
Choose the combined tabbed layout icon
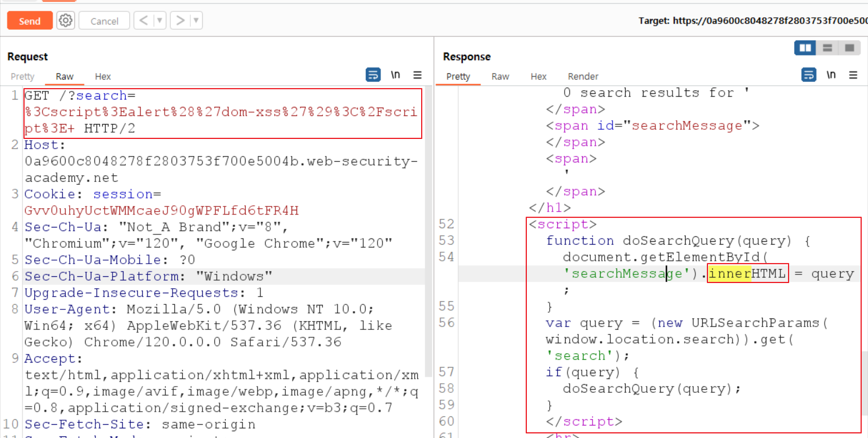pyautogui.click(x=849, y=48)
